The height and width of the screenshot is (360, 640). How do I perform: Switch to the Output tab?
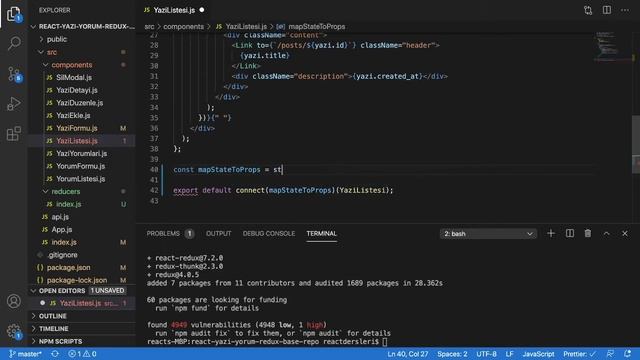coord(218,233)
